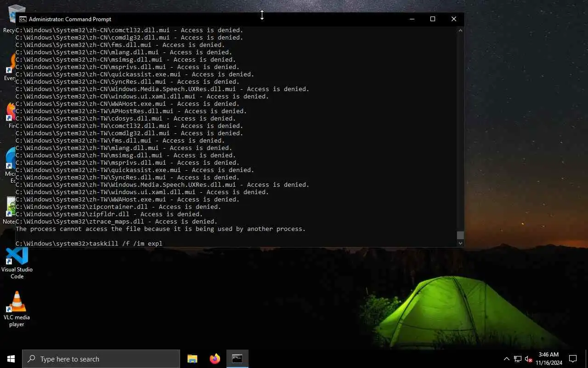Click the zh-CN\Windows.Media.Speech.UXRes.dll.mui line
This screenshot has height=368, width=588.
(163, 89)
